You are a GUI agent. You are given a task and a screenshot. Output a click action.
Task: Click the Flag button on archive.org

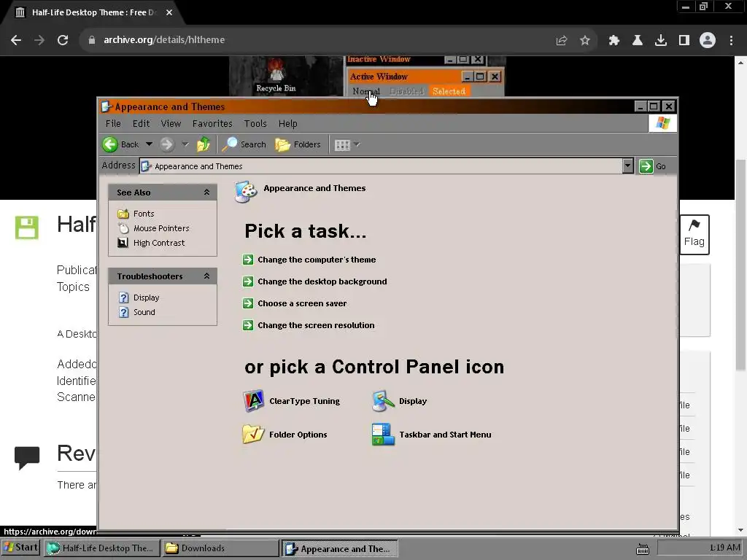click(x=694, y=234)
